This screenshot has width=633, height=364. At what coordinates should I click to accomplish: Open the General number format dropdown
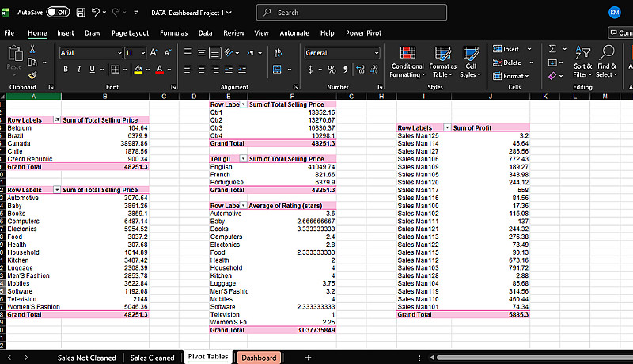coord(377,52)
